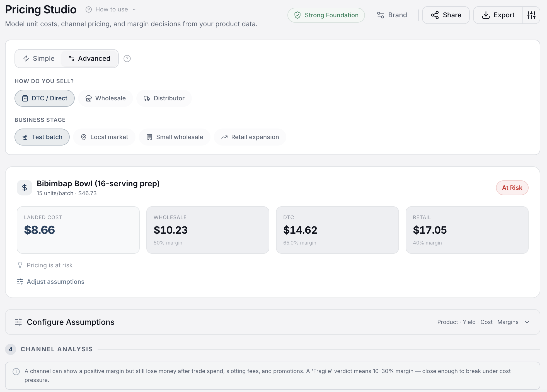
Task: Click the At Risk status badge
Action: pos(512,188)
